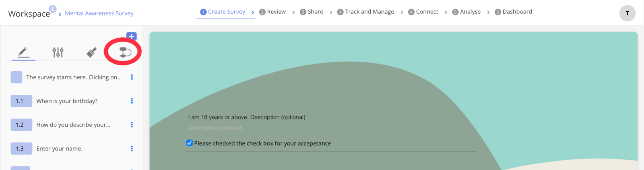Image resolution: width=644 pixels, height=170 pixels.
Task: Go to Track and Manage step
Action: [x=365, y=12]
